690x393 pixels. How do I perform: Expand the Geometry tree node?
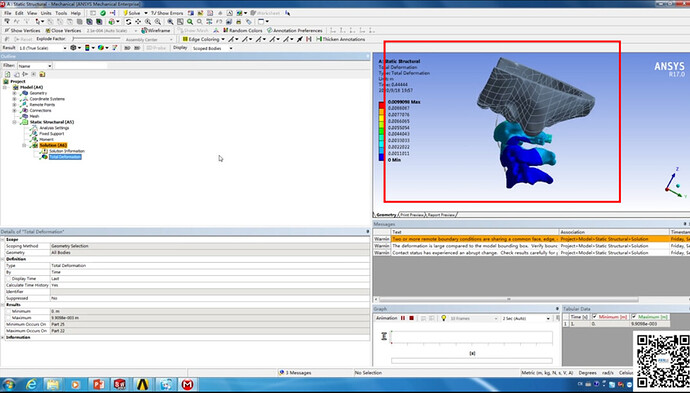(x=14, y=93)
